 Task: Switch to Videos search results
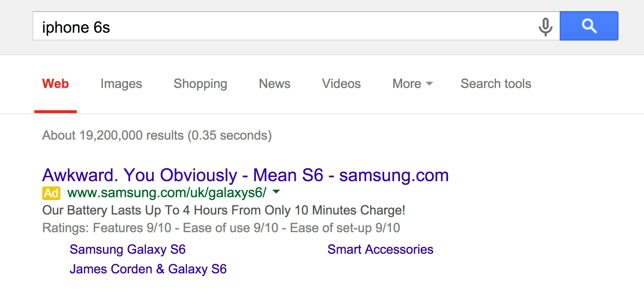(x=341, y=84)
